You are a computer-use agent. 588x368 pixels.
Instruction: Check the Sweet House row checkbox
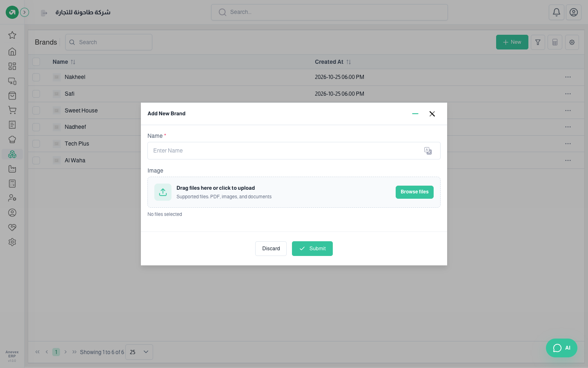pos(36,110)
